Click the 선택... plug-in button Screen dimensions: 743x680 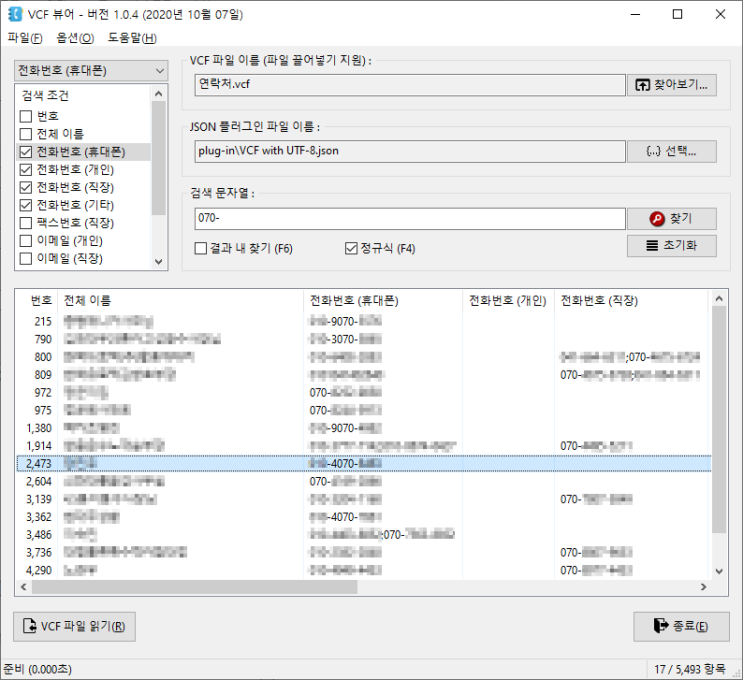coord(672,152)
